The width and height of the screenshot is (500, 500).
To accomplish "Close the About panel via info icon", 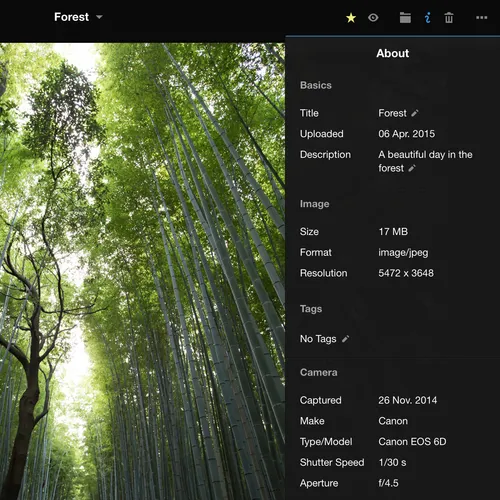I will [x=427, y=18].
